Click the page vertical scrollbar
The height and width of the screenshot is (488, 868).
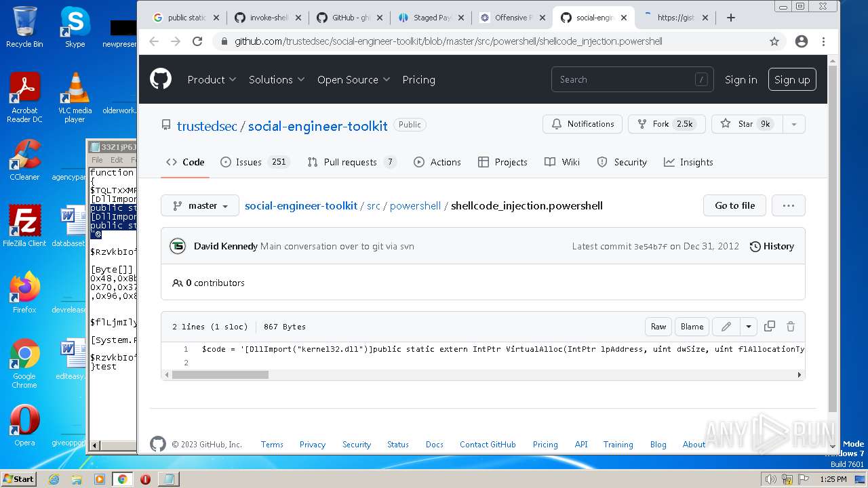point(833,239)
